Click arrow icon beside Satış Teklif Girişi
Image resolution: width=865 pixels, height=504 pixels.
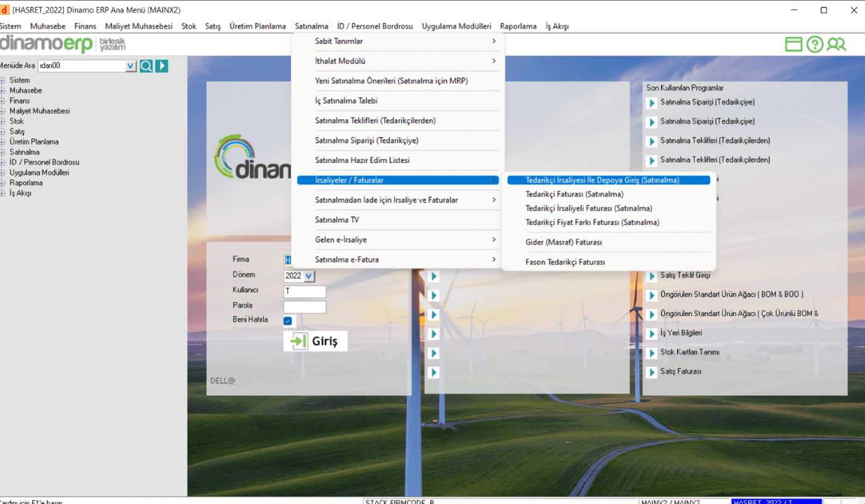point(651,276)
